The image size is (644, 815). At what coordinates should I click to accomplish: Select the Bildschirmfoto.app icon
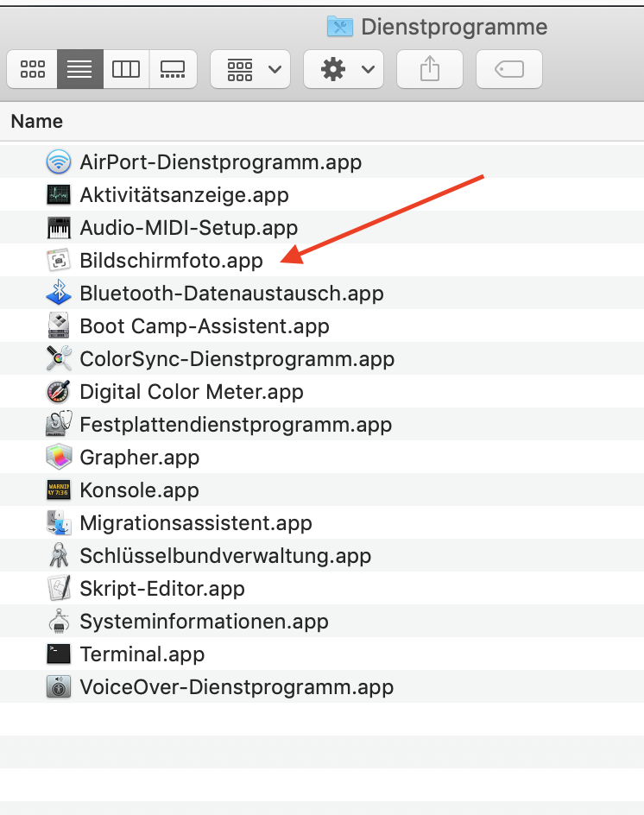coord(58,261)
